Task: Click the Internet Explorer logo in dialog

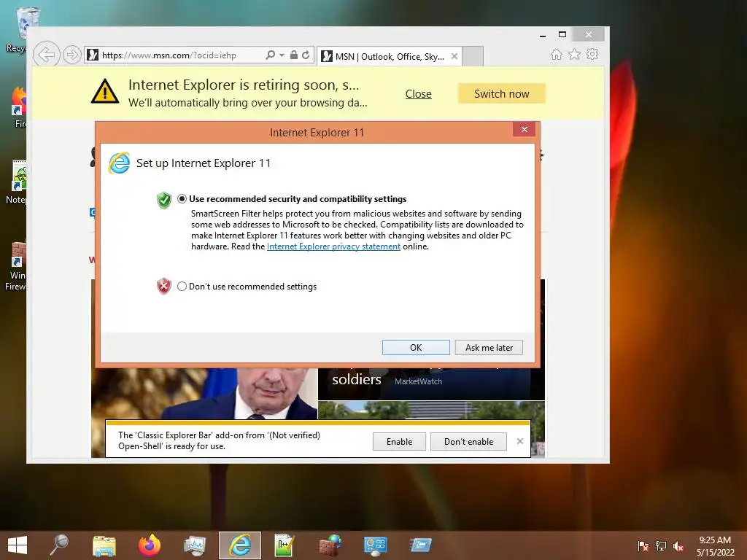Action: click(119, 163)
